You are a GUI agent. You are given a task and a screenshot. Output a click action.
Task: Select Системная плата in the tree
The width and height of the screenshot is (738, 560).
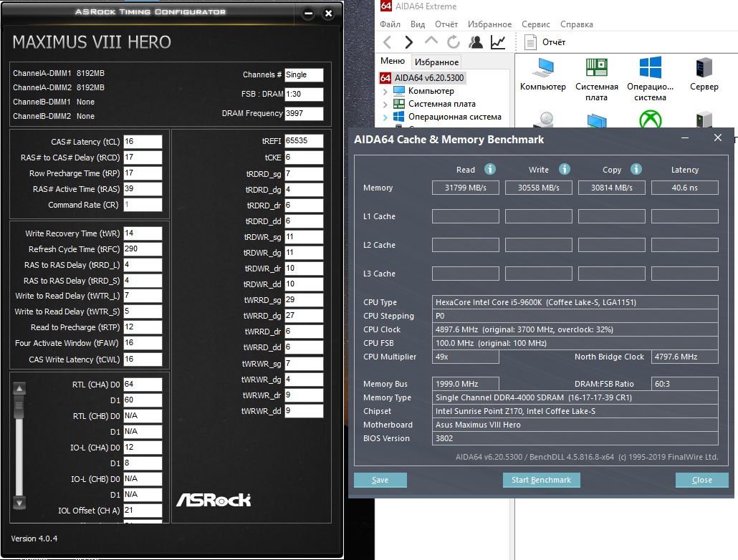(441, 104)
